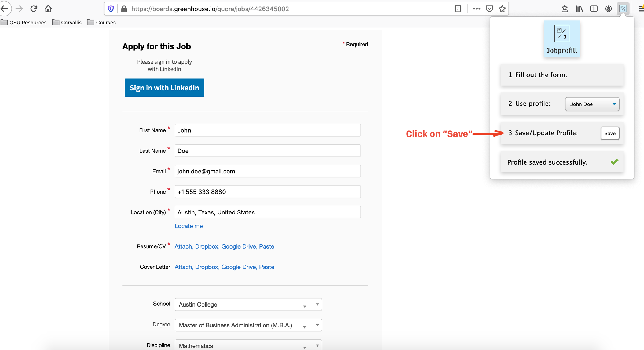Open the Courses bookmarks folder
Image resolution: width=644 pixels, height=350 pixels.
(x=101, y=23)
